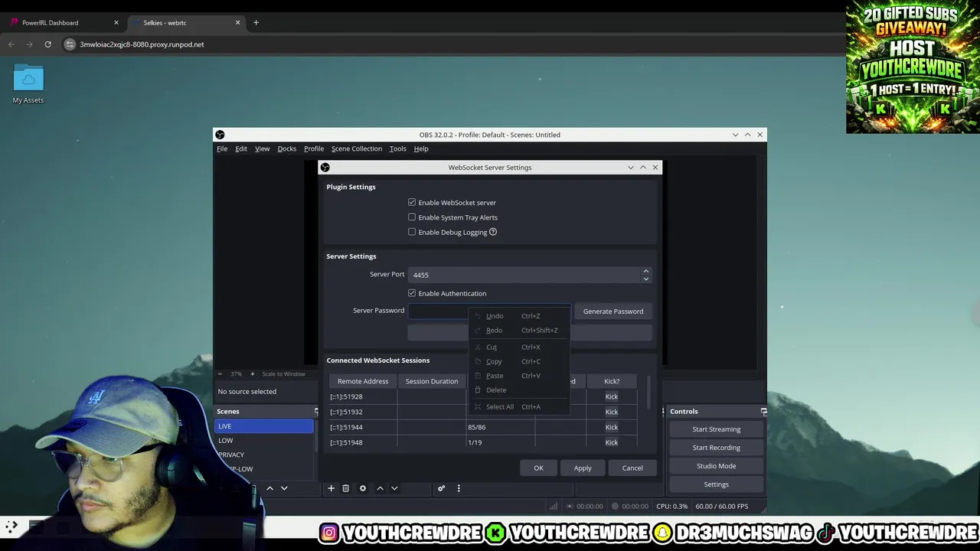Open the Scene Collection menu
This screenshot has width=980, height=551.
coord(357,148)
